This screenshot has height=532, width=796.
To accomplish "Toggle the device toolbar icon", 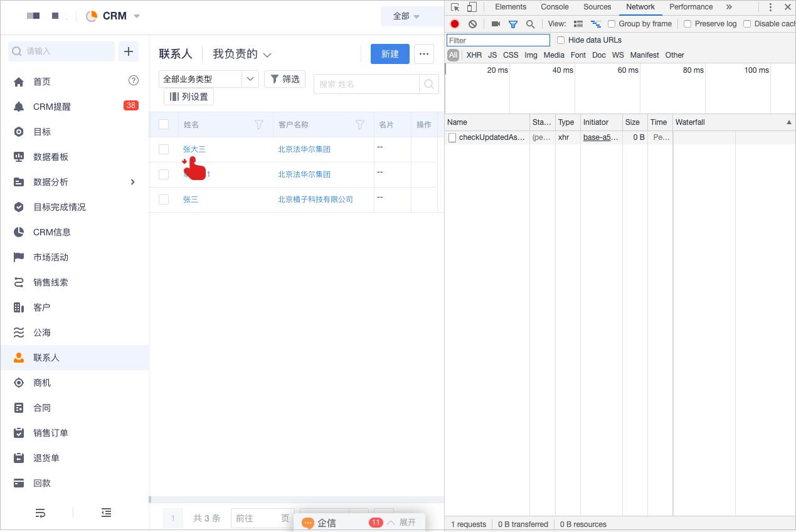I will pos(472,7).
